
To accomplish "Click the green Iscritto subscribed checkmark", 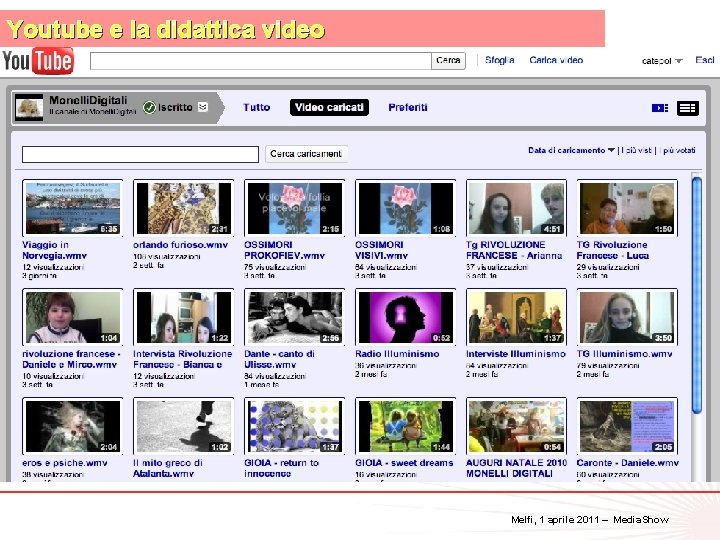I will tap(149, 107).
